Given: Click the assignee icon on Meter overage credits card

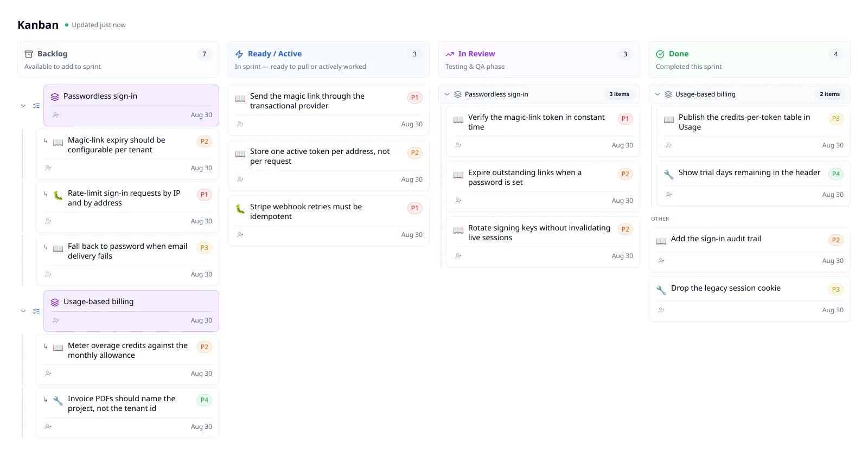Looking at the screenshot, I should (48, 374).
